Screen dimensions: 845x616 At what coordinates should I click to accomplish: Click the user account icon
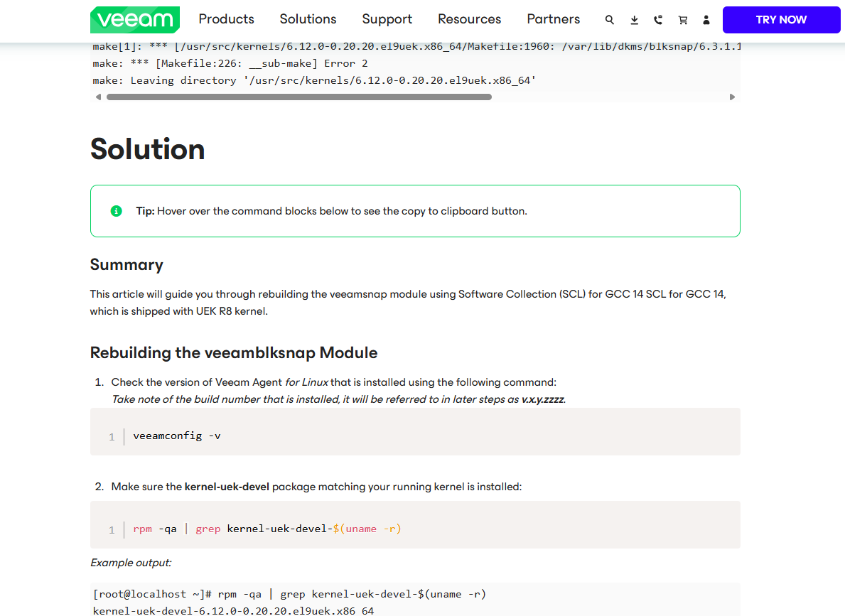[706, 20]
